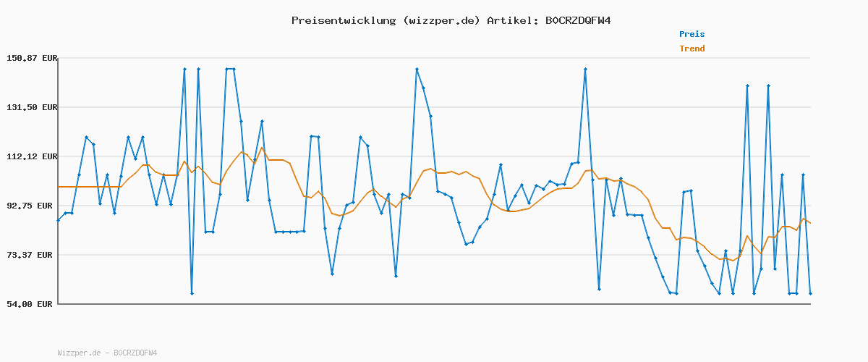The width and height of the screenshot is (868, 362).
Task: Click the 54.00 EUR axis label
Action: pos(33,304)
